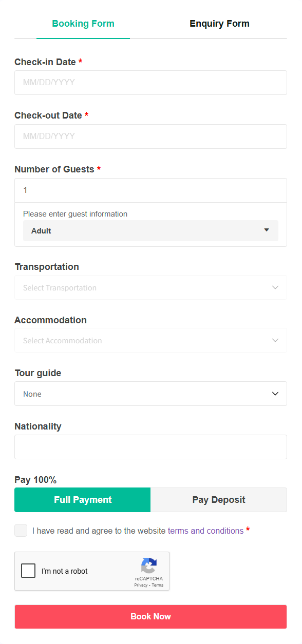Image resolution: width=302 pixels, height=644 pixels.
Task: Choose the Pay Deposit option
Action: [219, 500]
